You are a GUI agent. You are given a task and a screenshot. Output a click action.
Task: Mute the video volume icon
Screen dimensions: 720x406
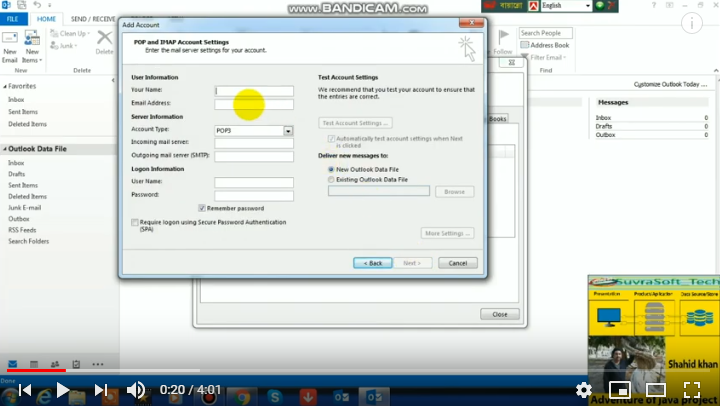(x=136, y=390)
